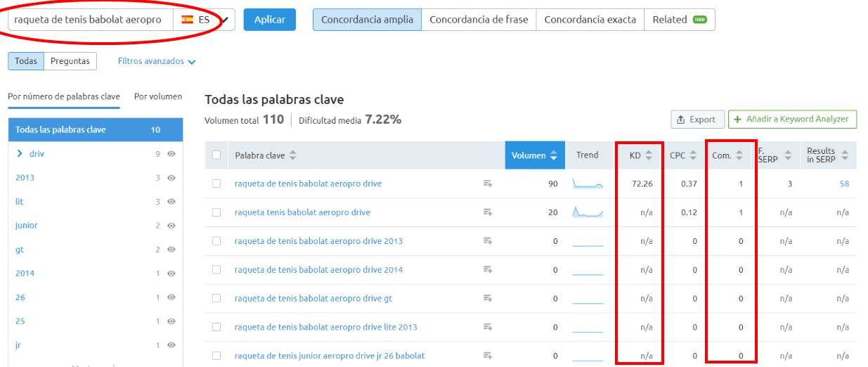Click add-to-analyzer icon for 'aeropro drive lite 2013' row
This screenshot has height=367, width=868.
coord(488,327)
